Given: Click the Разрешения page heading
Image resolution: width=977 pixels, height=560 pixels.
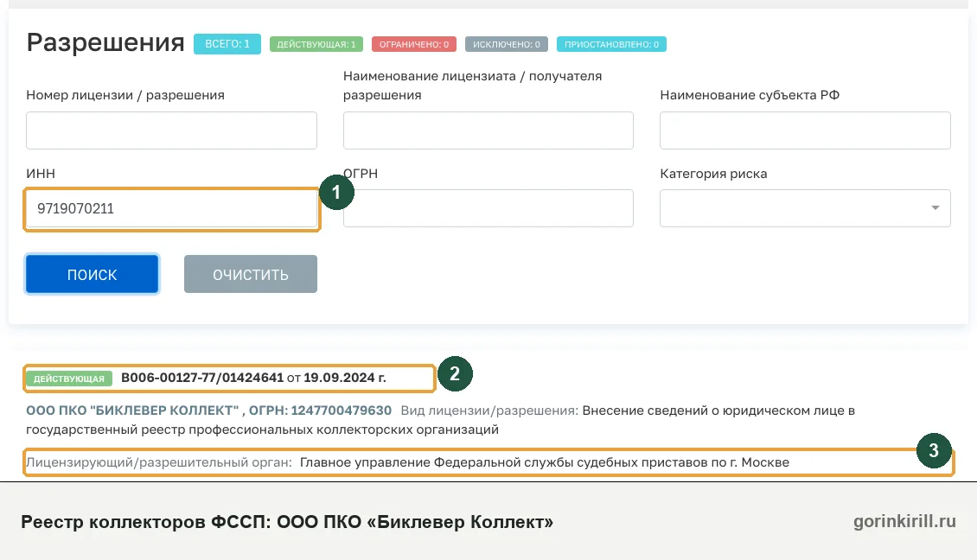Looking at the screenshot, I should point(105,43).
